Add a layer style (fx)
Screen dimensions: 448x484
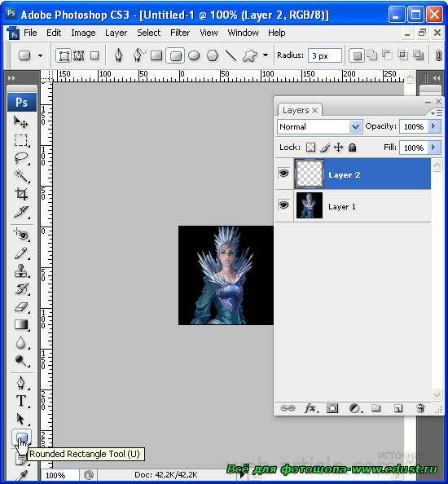(311, 408)
